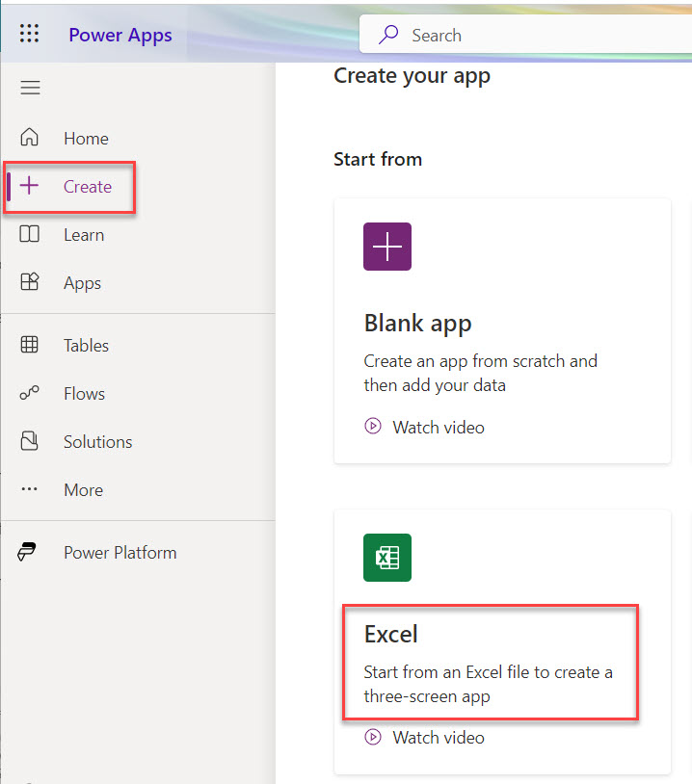The image size is (692, 784).
Task: Click the 'Create your app' heading
Action: point(412,76)
